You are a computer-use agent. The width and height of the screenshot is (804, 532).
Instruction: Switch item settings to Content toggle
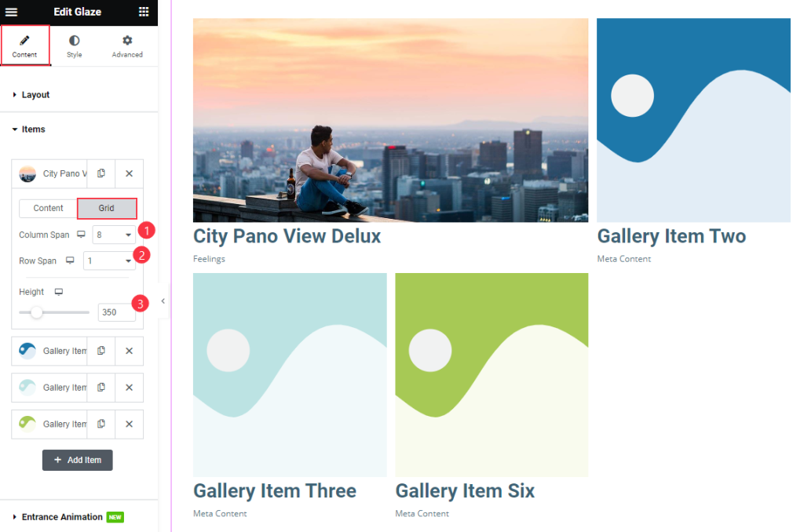point(48,208)
